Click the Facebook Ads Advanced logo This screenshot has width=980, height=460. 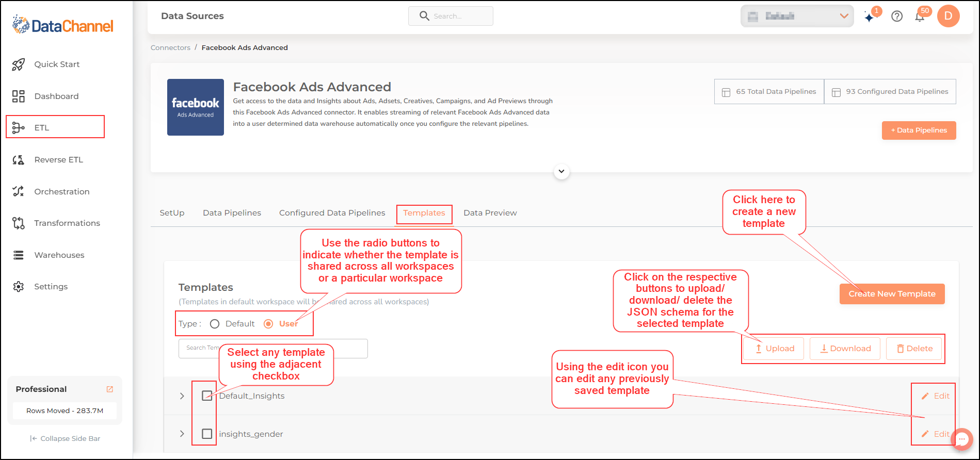196,107
